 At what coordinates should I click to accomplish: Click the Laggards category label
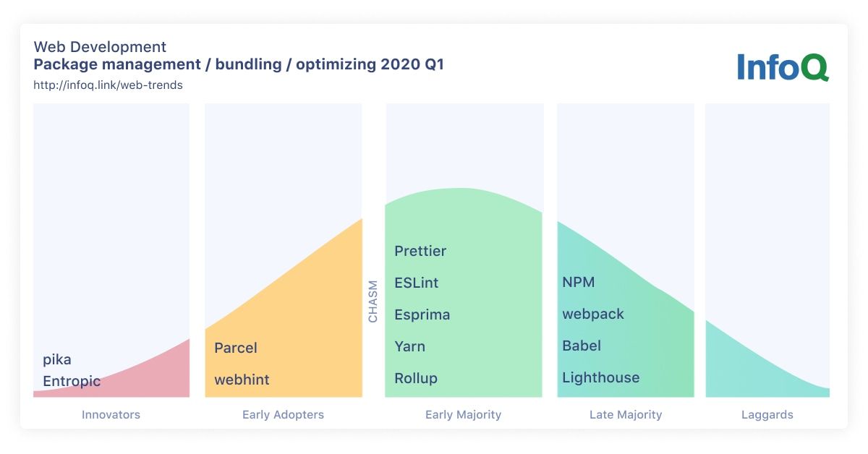click(767, 415)
